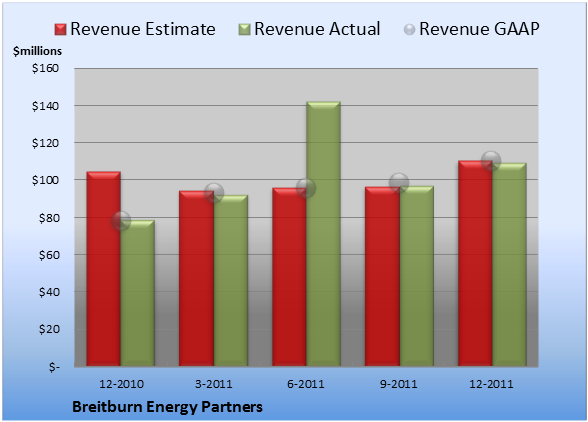Click the '$80' y-axis value
Image resolution: width=588 pixels, height=422 pixels.
[x=49, y=218]
